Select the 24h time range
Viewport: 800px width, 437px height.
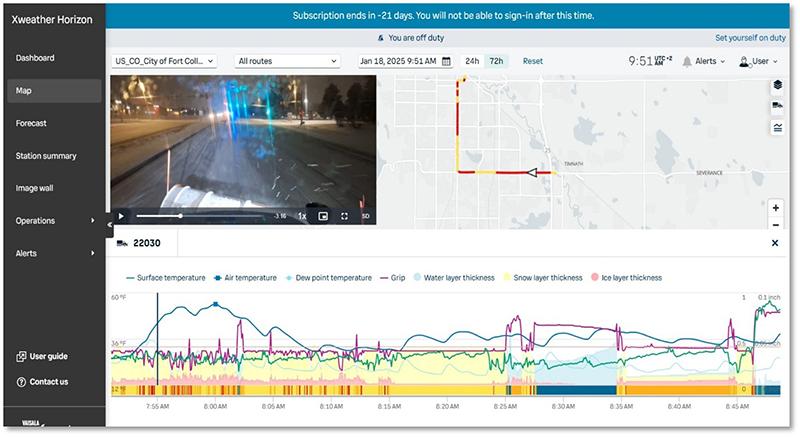(472, 61)
